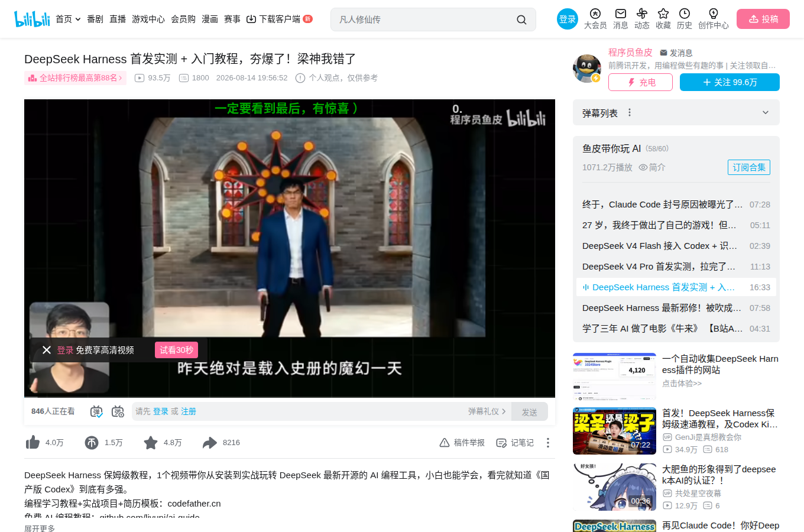The width and height of the screenshot is (804, 532).
Task: Open 全站排行榜最高第88名 badge
Action: coord(75,78)
